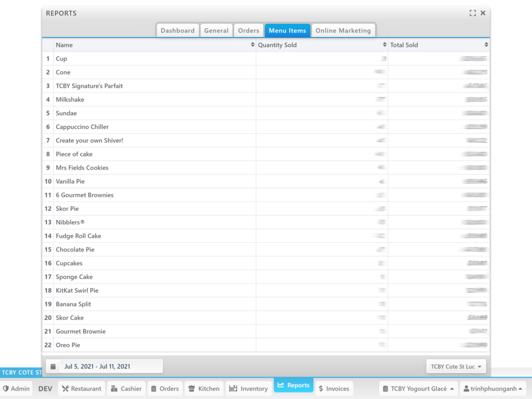Click Orders in the bottom navigation bar

[x=164, y=389]
